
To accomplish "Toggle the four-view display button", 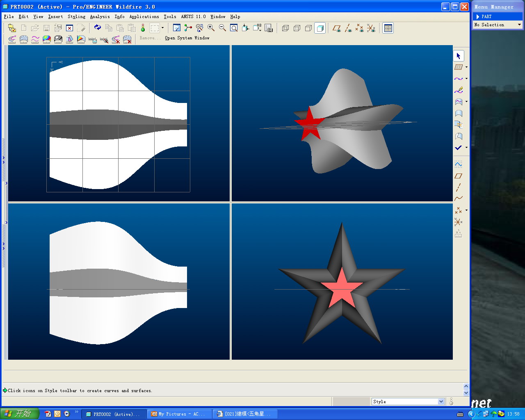I will tap(388, 28).
